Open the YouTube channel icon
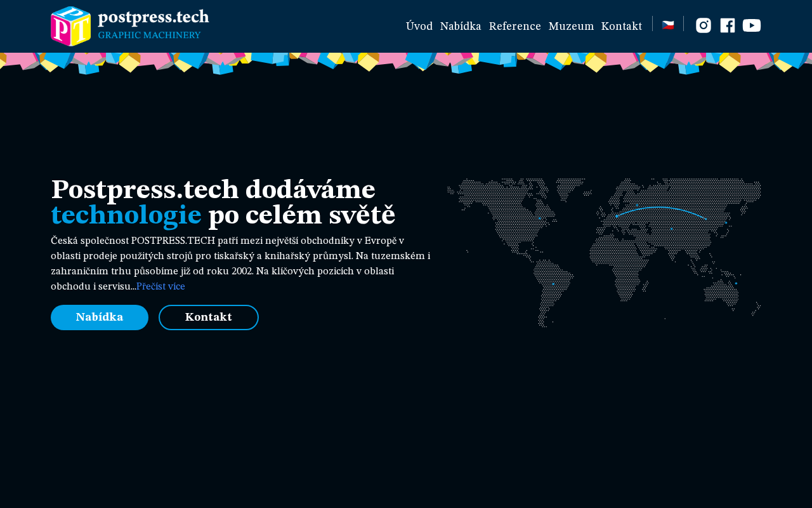 752,25
